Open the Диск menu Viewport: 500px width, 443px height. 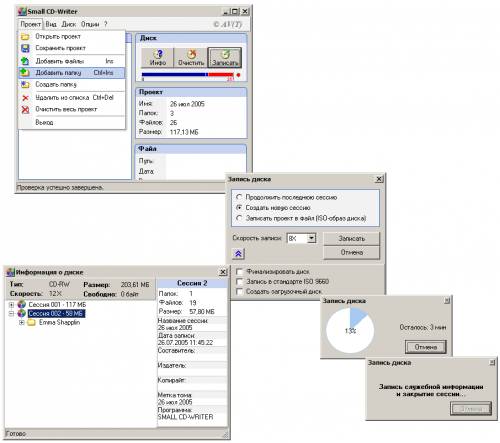coord(69,24)
